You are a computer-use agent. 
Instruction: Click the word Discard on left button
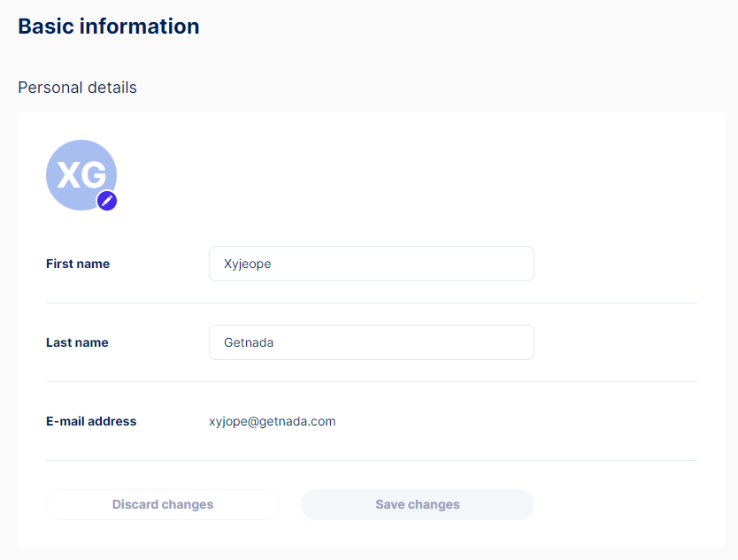pos(135,504)
